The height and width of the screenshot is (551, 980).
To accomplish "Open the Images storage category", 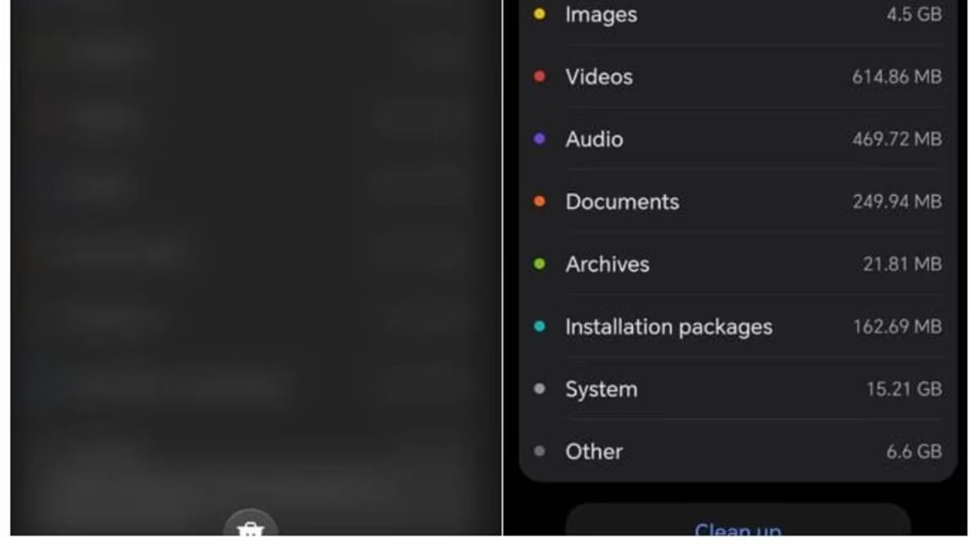I will click(x=737, y=15).
